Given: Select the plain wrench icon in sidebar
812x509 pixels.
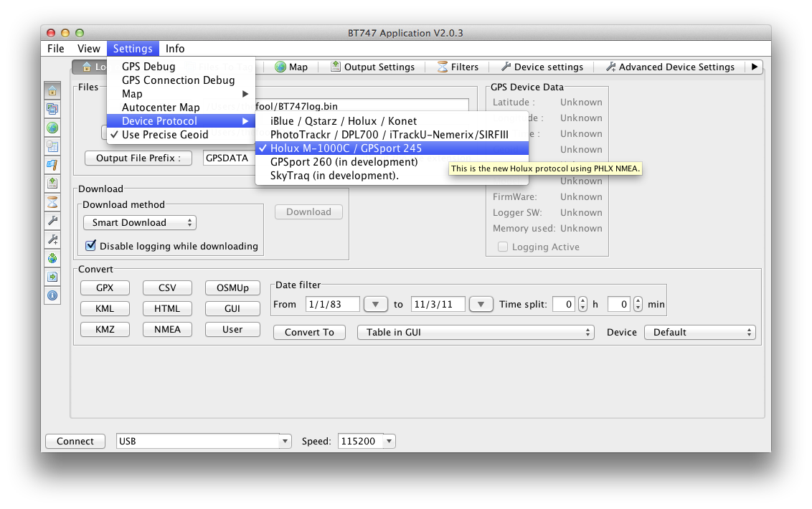Looking at the screenshot, I should [52, 221].
